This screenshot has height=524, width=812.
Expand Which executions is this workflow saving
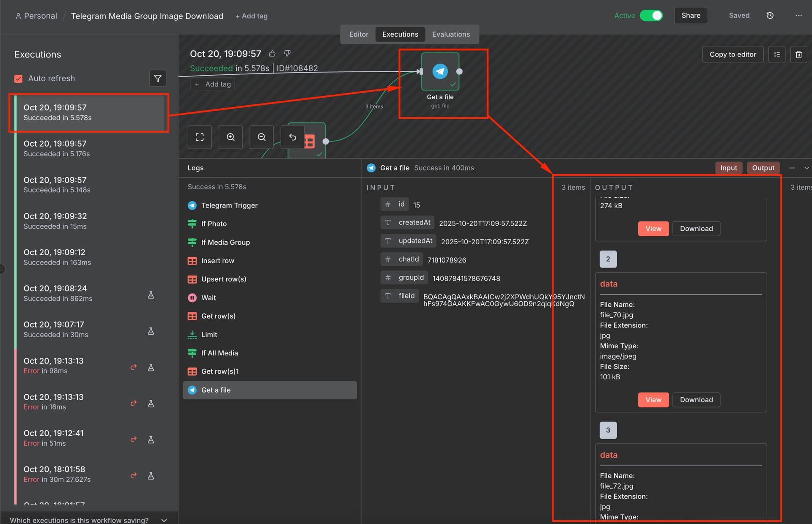coord(164,520)
